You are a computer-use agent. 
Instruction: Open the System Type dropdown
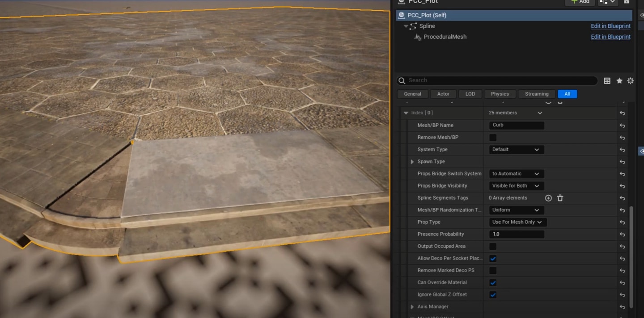point(517,150)
